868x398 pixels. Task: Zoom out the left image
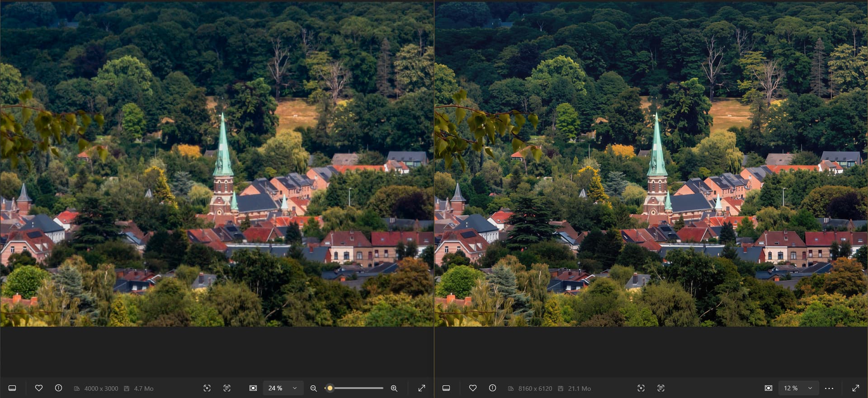[313, 388]
